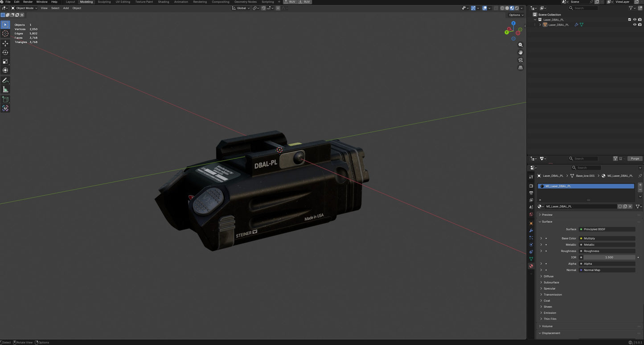
Task: Toggle camera view icon in viewport
Action: point(520,60)
